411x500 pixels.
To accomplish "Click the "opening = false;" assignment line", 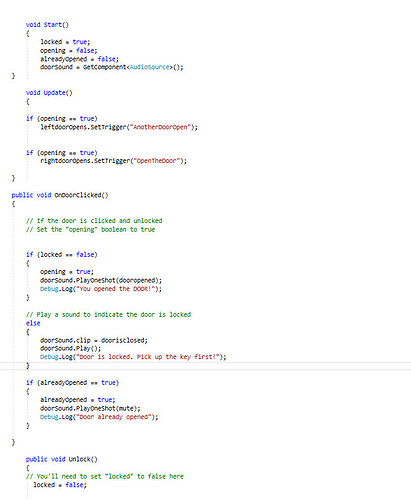I will click(x=69, y=50).
